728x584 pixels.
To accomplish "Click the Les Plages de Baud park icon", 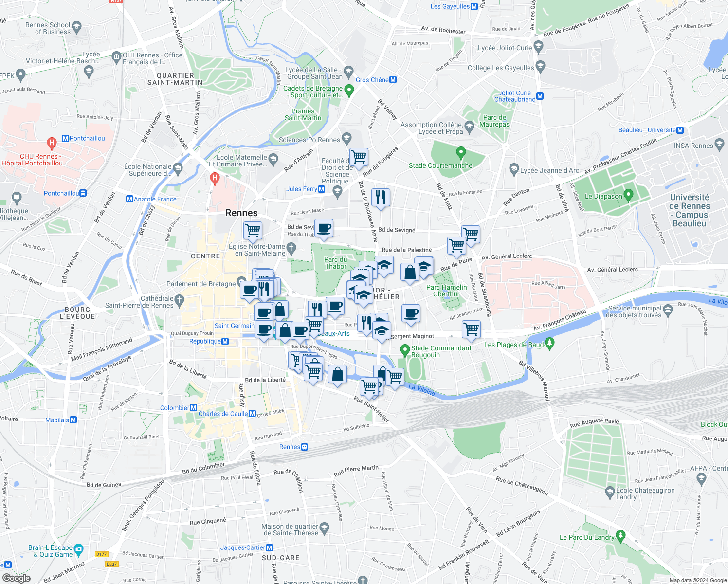I will tap(550, 344).
